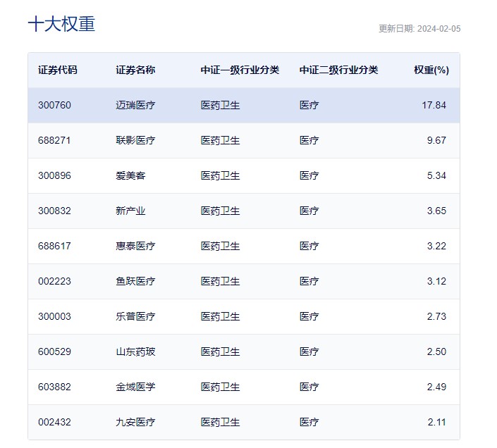Select the 爱美客 name cell
The height and width of the screenshot is (448, 497).
click(130, 175)
